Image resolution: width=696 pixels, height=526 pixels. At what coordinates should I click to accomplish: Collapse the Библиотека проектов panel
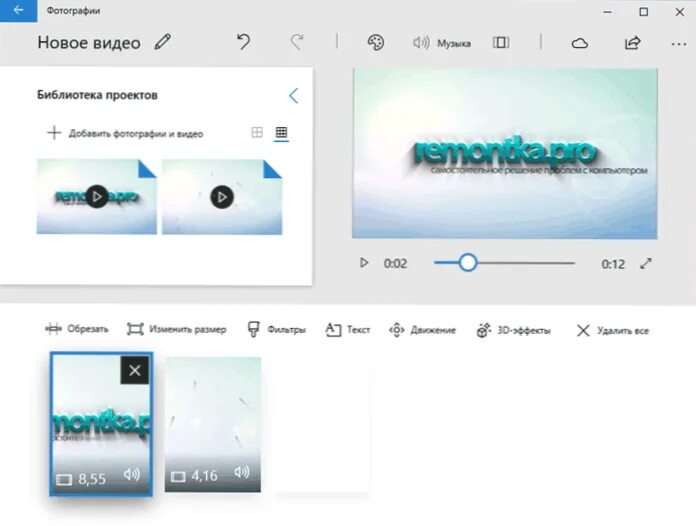(x=293, y=95)
